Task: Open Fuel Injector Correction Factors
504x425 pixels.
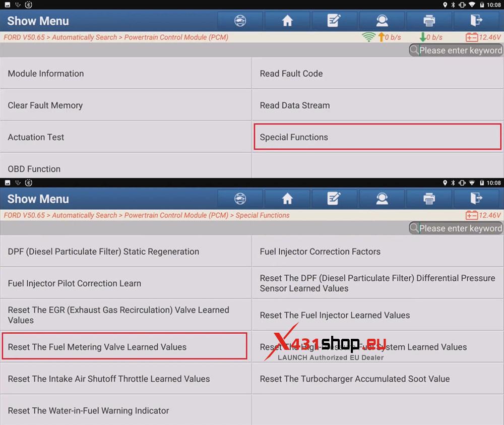Action: tap(377, 252)
